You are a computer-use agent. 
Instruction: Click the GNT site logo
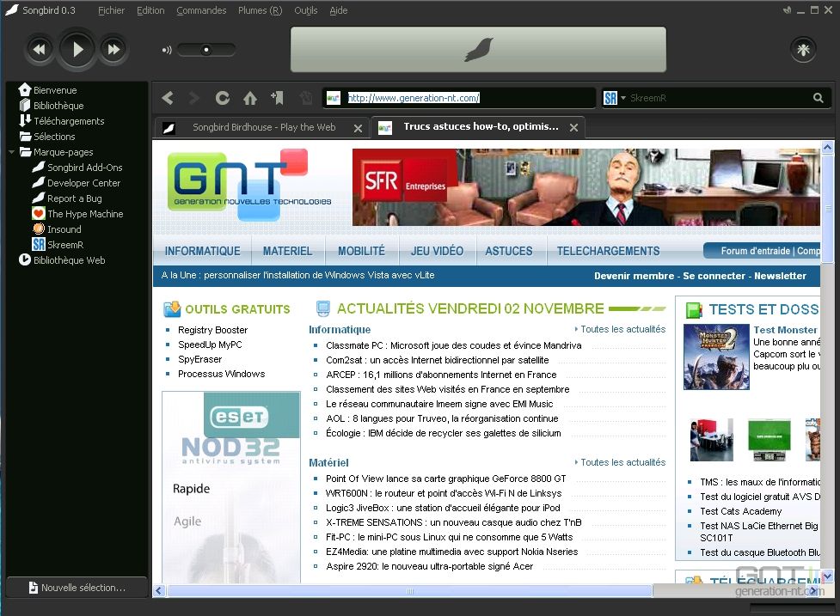click(249, 185)
